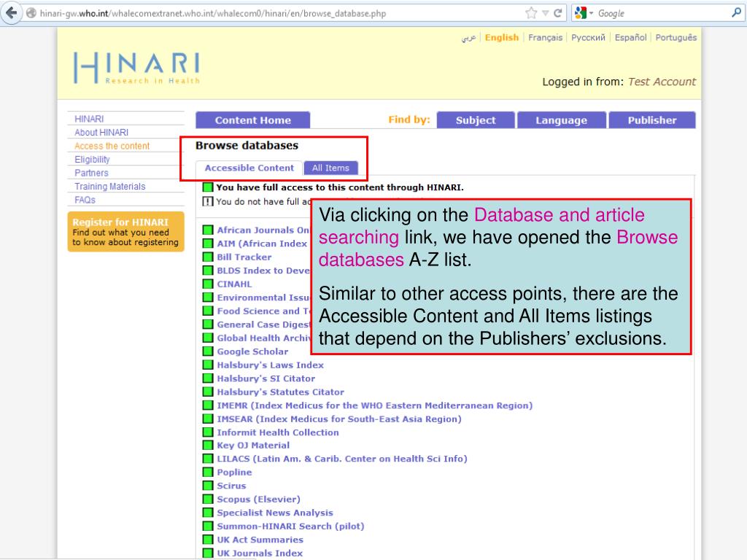The width and height of the screenshot is (747, 560).
Task: Find by Subject button
Action: tap(476, 120)
